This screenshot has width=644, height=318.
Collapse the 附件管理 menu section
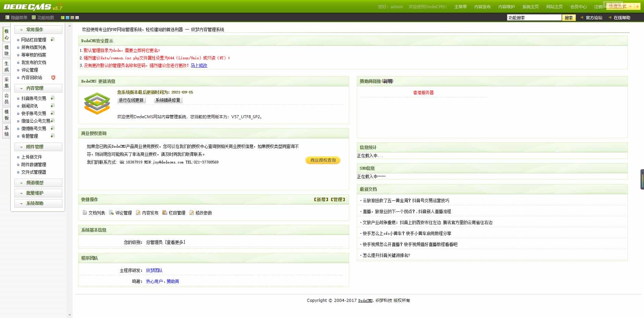(x=38, y=147)
